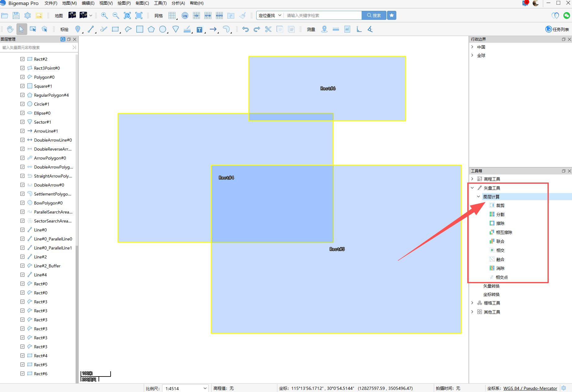Select the 裁剪 clip tool
The image size is (572, 392).
(500, 205)
